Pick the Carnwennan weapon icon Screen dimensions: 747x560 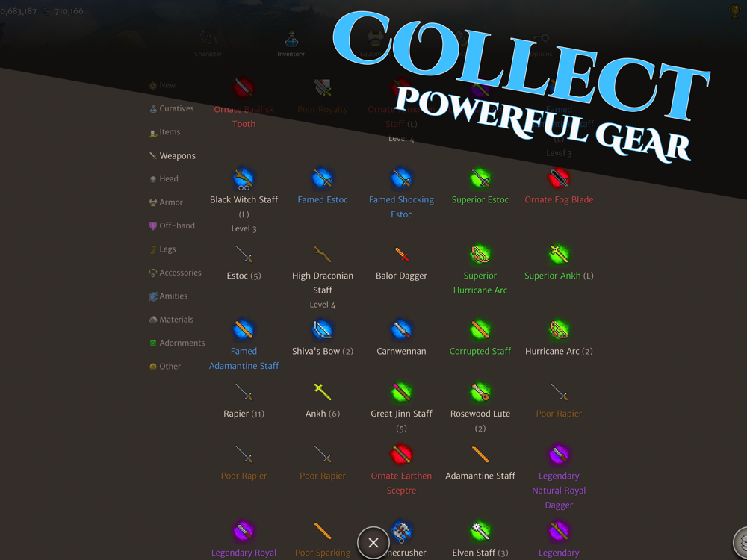click(401, 329)
